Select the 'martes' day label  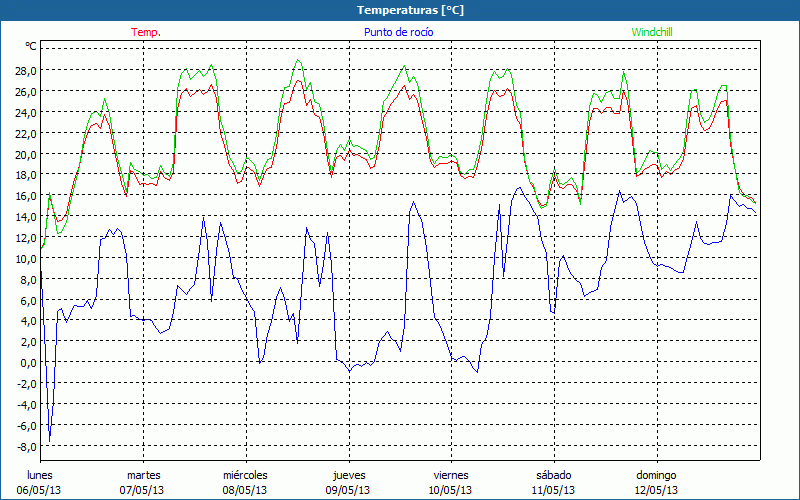pyautogui.click(x=143, y=475)
